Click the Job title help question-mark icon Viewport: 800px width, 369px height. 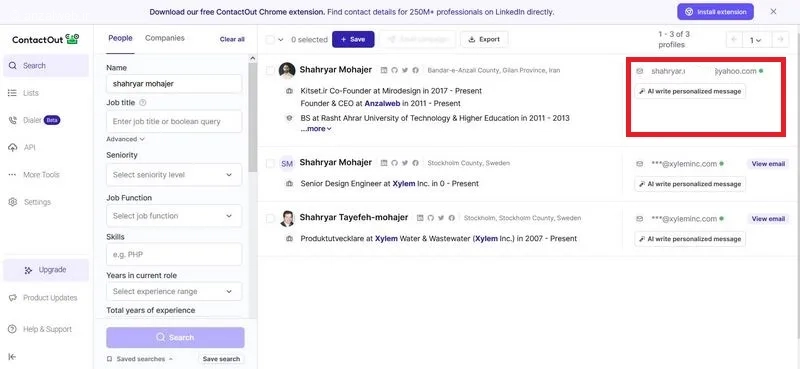click(143, 103)
